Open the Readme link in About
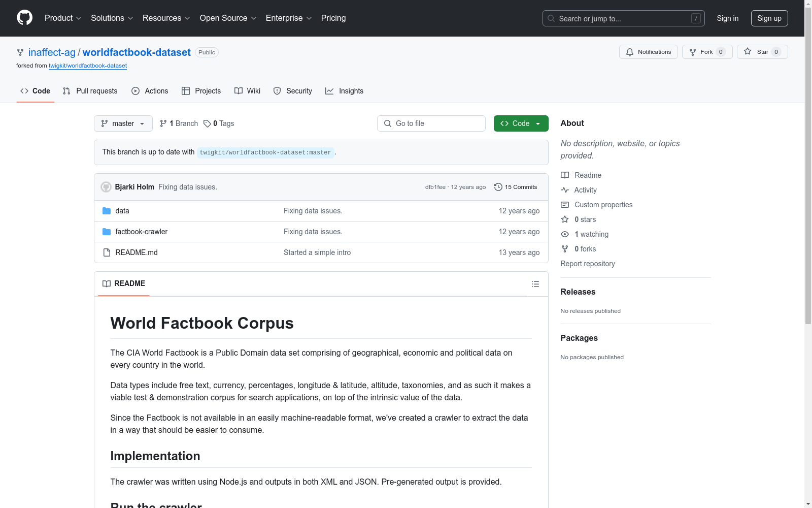The width and height of the screenshot is (812, 508). [x=581, y=175]
